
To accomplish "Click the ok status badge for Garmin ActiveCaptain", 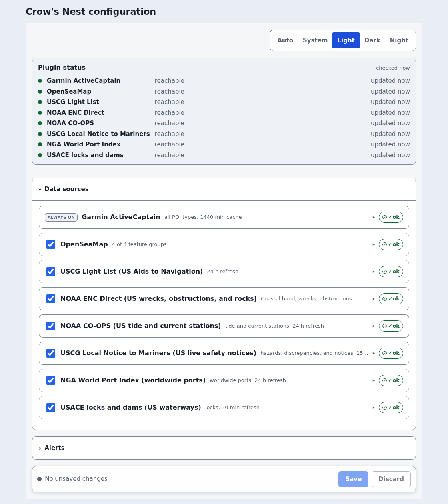I will point(391,217).
